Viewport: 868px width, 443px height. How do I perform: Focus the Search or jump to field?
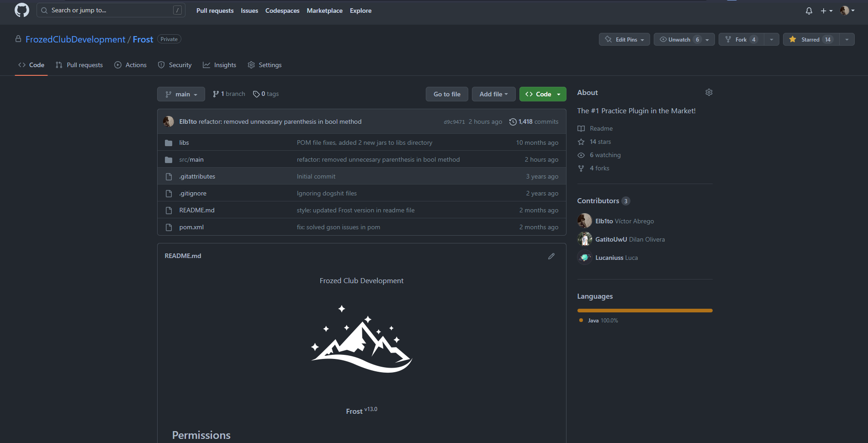click(x=111, y=10)
